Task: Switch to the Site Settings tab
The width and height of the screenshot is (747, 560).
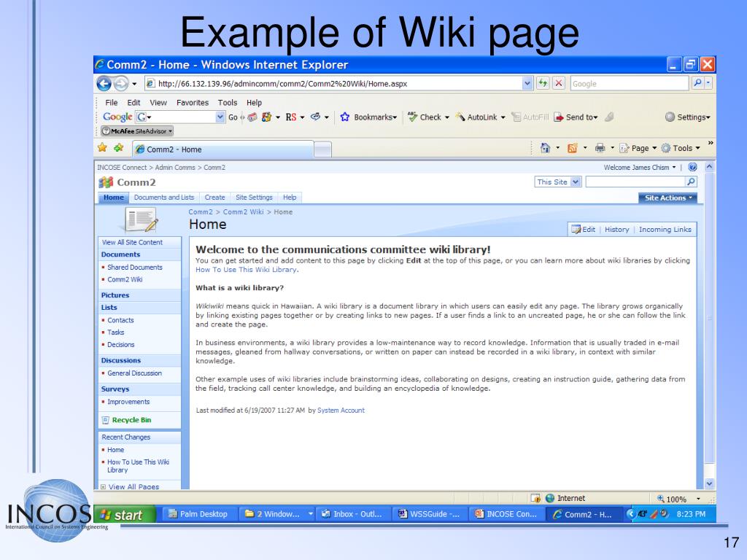Action: (x=254, y=198)
